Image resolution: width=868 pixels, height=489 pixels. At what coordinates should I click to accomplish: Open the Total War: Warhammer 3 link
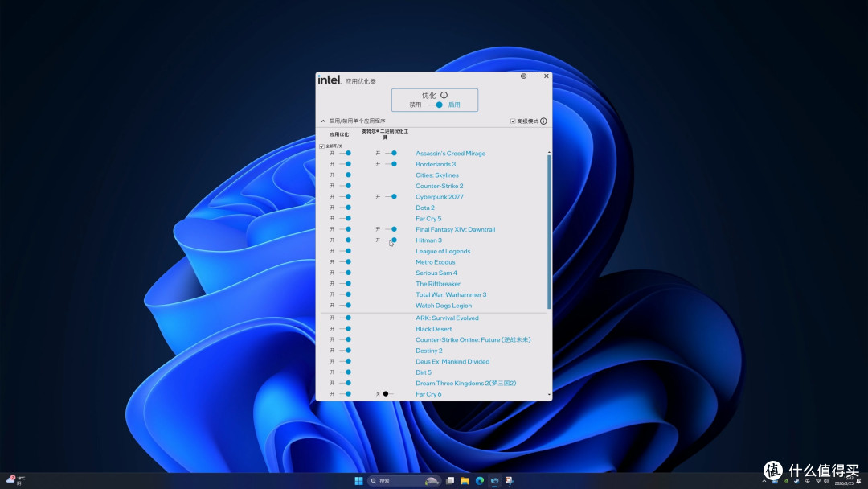(451, 294)
